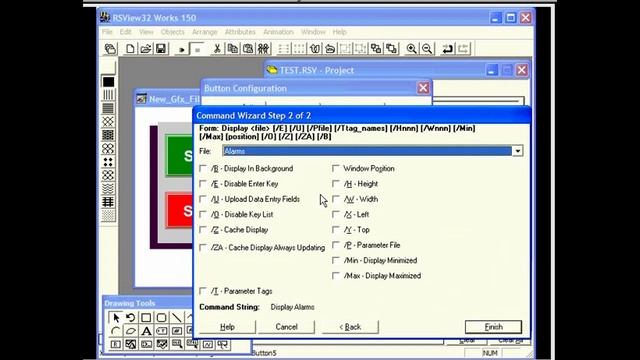Viewport: 640px width, 360px height.
Task: Click the Zoom Out magnifier icon
Action: point(427,49)
